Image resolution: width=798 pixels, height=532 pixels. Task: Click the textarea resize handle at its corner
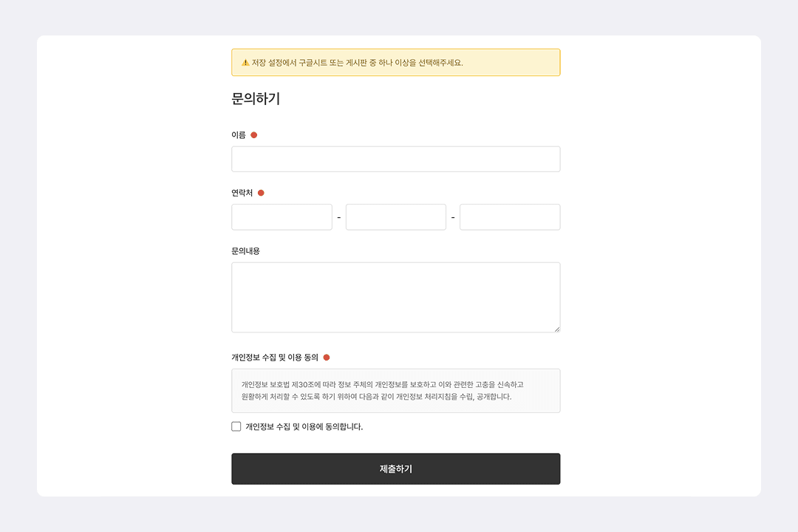point(556,330)
